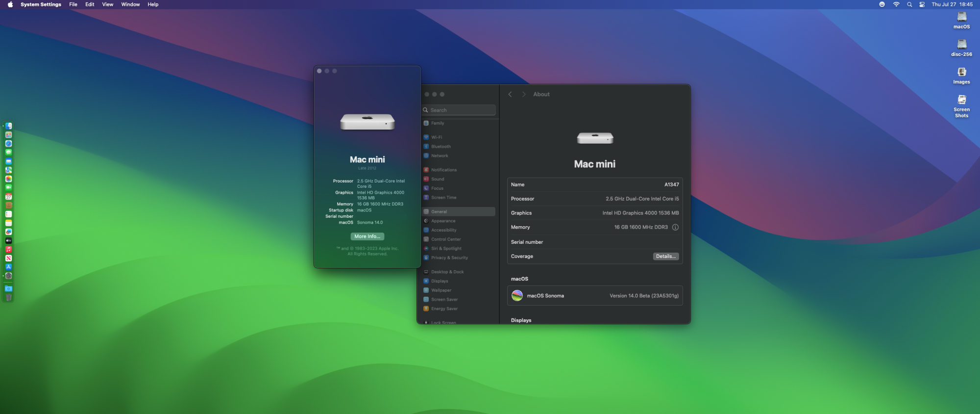Open the View menu
Image resolution: width=980 pixels, height=414 pixels.
tap(108, 4)
